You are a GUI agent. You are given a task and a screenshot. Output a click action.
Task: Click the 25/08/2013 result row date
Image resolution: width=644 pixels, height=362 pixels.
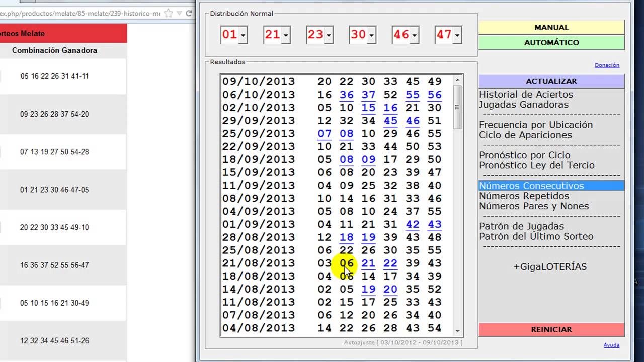pos(259,250)
